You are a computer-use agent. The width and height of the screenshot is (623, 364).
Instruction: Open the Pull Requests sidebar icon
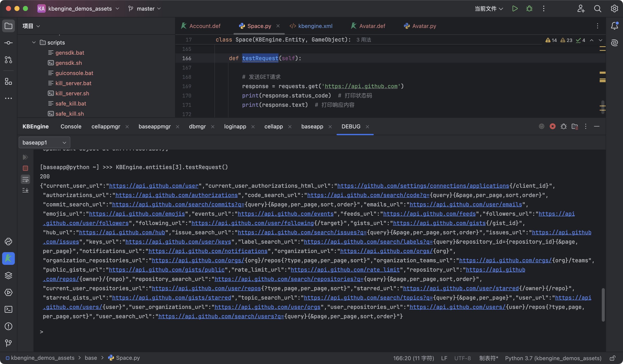pos(8,60)
